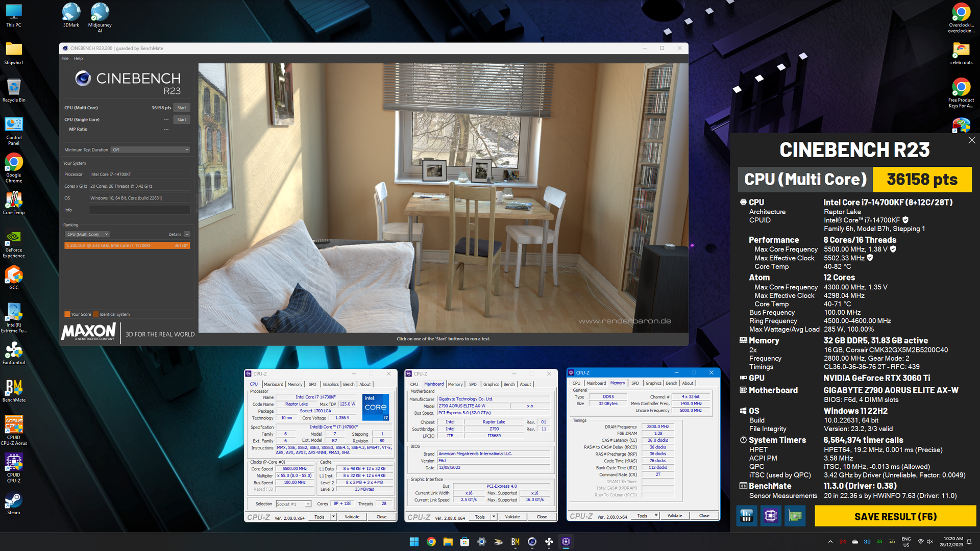This screenshot has width=980, height=551.
Task: Launch Intel Extreme Tuning desktop shortcut
Action: tap(14, 318)
